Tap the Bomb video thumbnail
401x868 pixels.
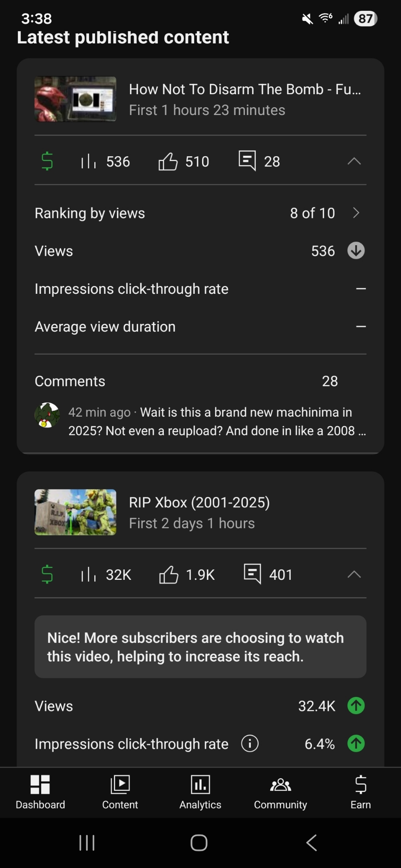[75, 99]
